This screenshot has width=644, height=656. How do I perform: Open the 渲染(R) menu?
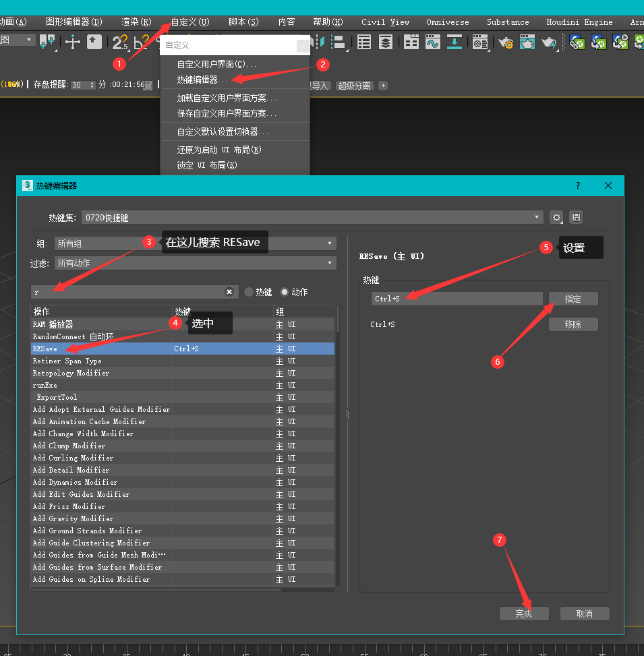click(x=136, y=22)
